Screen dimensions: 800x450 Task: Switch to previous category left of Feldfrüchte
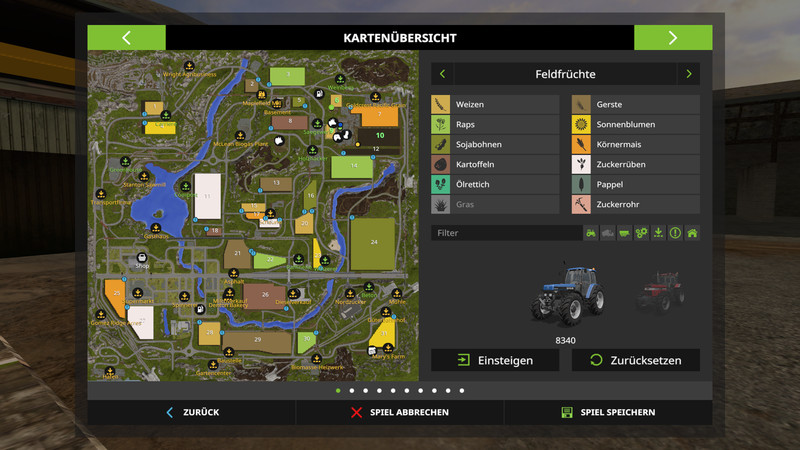[443, 74]
